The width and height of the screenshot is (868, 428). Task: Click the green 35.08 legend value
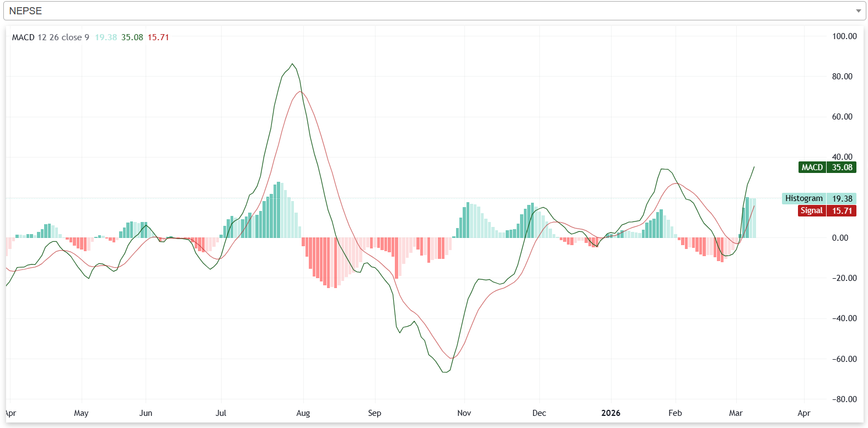pos(132,37)
